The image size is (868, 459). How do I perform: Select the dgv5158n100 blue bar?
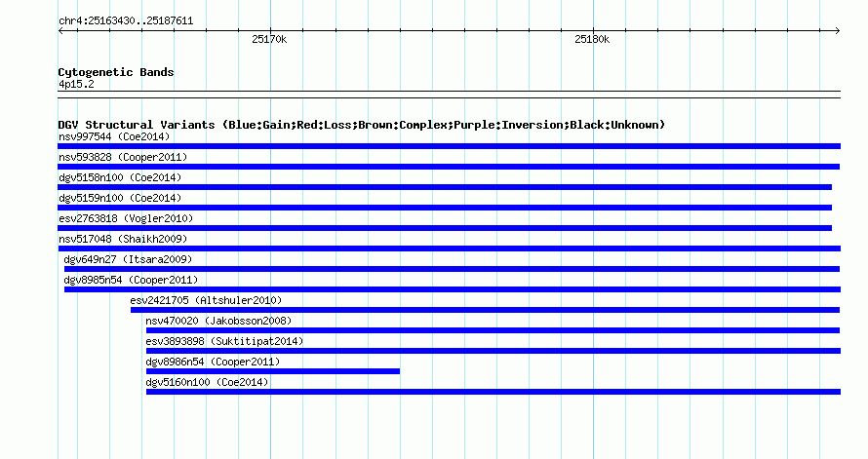445,187
